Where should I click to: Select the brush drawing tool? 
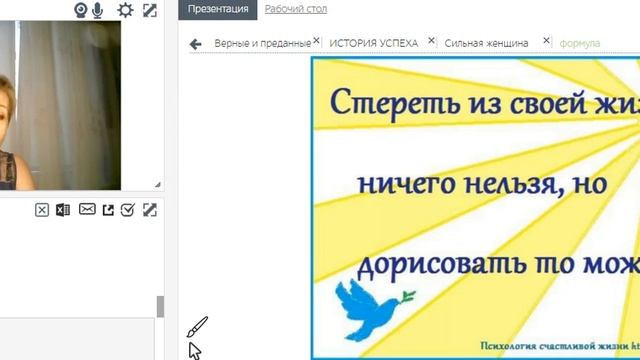[197, 327]
